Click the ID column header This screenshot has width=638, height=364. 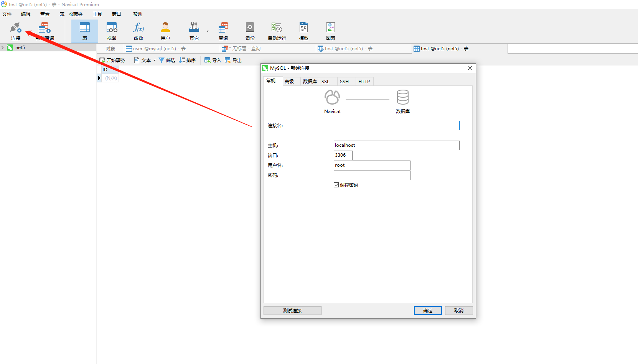pyautogui.click(x=110, y=70)
